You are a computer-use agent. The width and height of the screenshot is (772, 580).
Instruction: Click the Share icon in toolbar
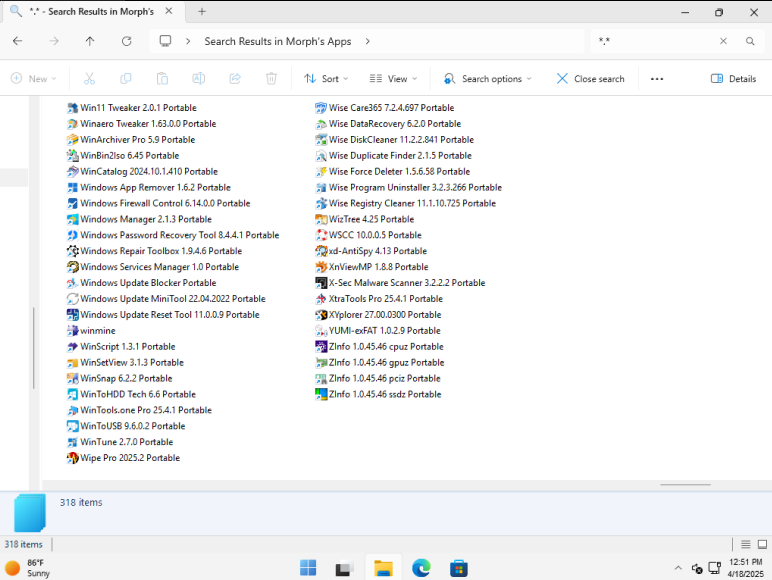235,79
